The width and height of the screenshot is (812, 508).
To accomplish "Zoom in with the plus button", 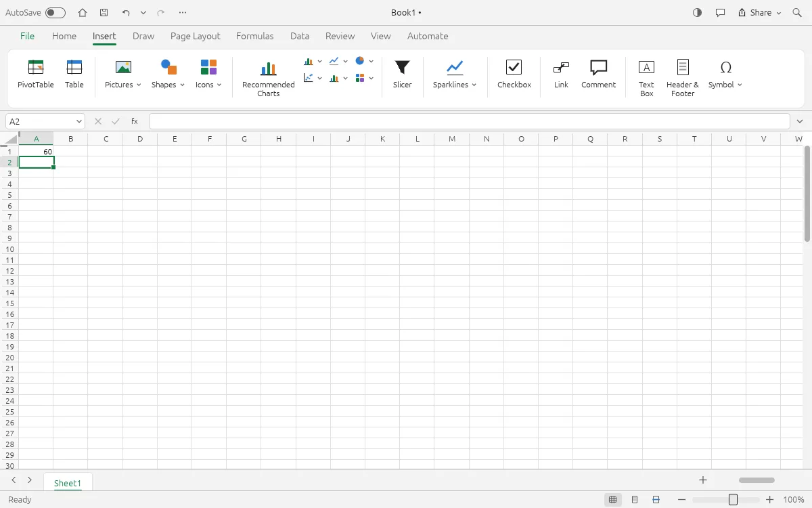I will click(x=769, y=500).
